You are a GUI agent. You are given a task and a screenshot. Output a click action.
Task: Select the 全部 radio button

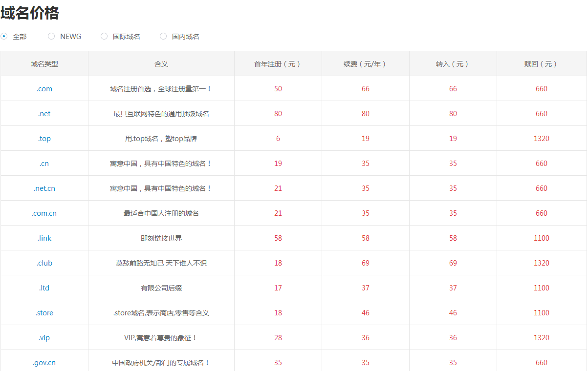(x=4, y=36)
